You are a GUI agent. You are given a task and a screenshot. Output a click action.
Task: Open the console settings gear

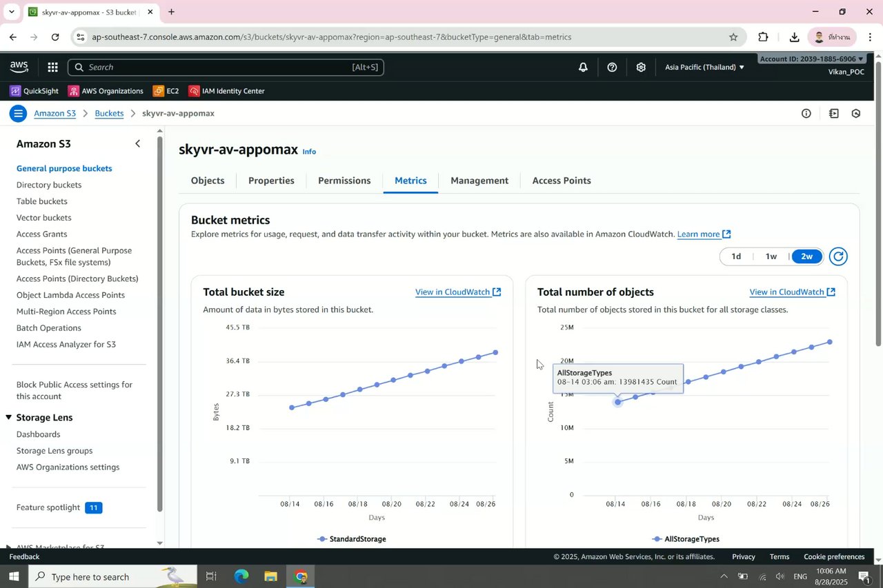[641, 67]
